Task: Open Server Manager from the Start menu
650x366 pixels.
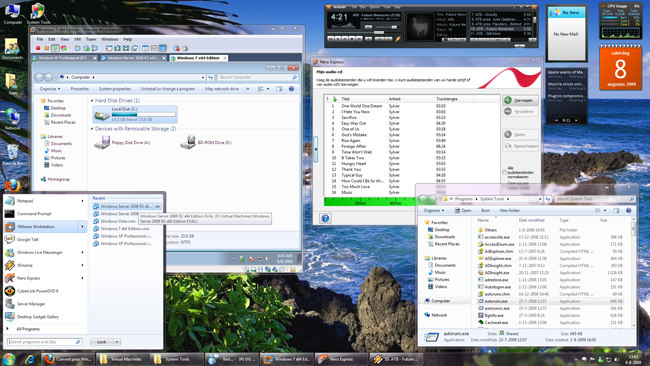Action: [45, 304]
